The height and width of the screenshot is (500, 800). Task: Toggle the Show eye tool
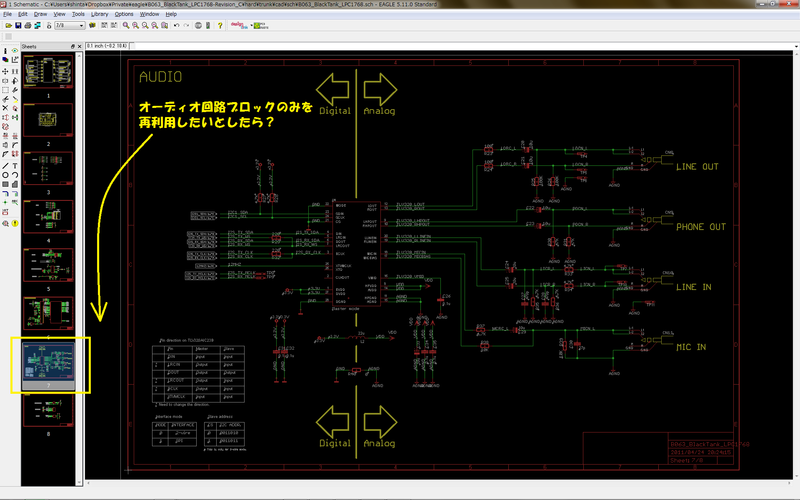[15, 51]
